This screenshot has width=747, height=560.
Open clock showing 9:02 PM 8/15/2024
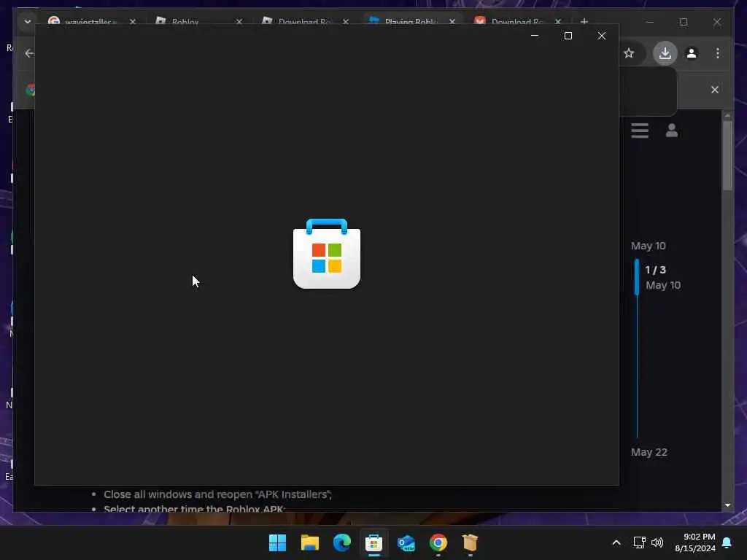tap(695, 542)
